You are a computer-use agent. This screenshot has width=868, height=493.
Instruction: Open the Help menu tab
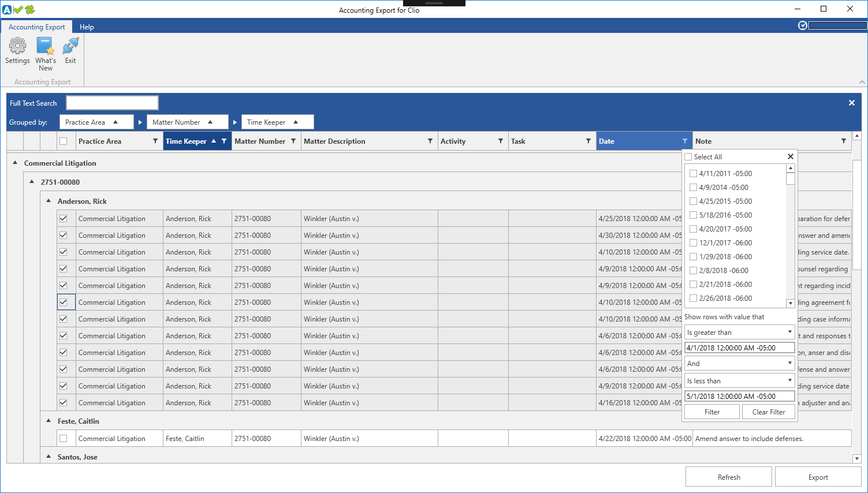pos(87,27)
